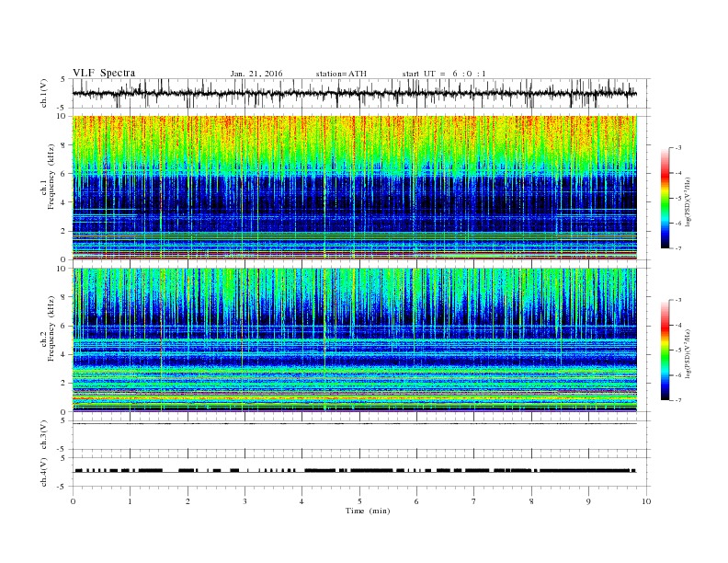
Task: Click the "-5" tick on the ch.4(V) axis
Action: pos(63,487)
